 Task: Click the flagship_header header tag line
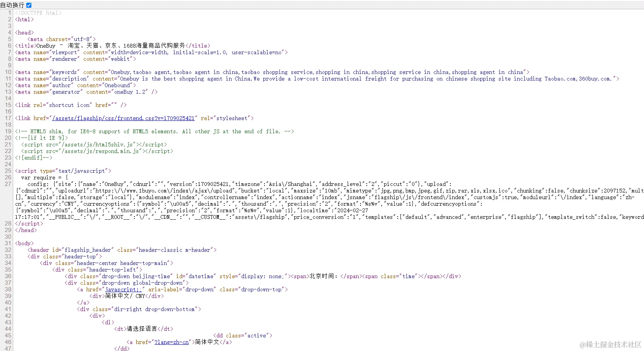click(x=122, y=250)
